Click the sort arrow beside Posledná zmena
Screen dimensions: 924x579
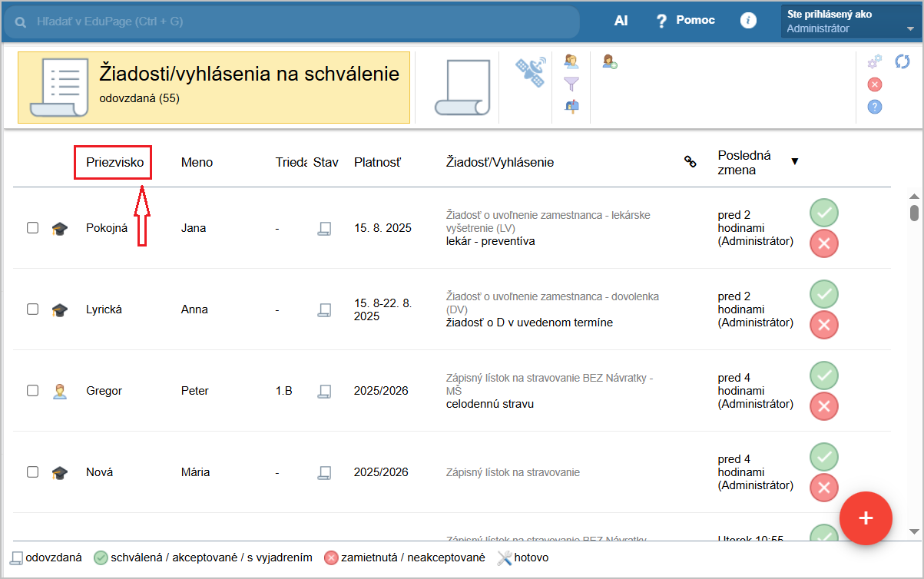click(795, 161)
